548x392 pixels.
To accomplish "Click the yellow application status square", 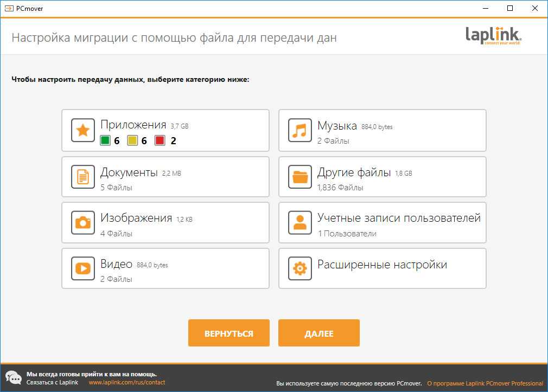I will click(x=132, y=141).
